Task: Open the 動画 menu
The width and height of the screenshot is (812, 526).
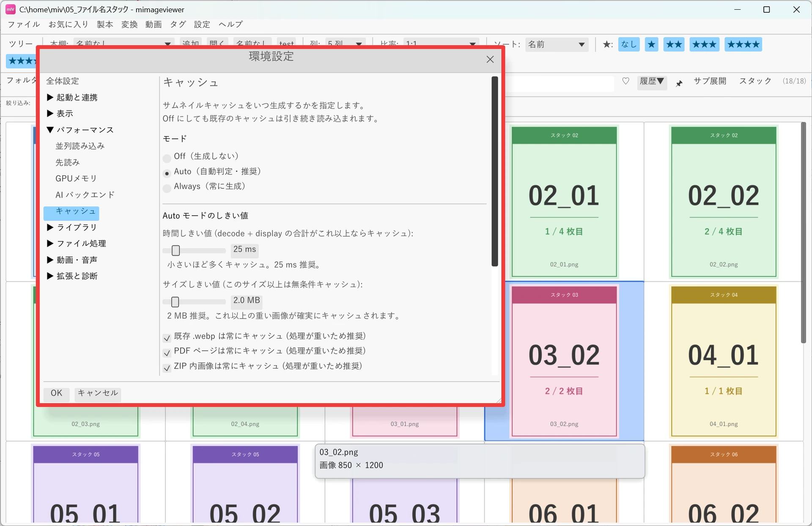Action: [x=154, y=24]
